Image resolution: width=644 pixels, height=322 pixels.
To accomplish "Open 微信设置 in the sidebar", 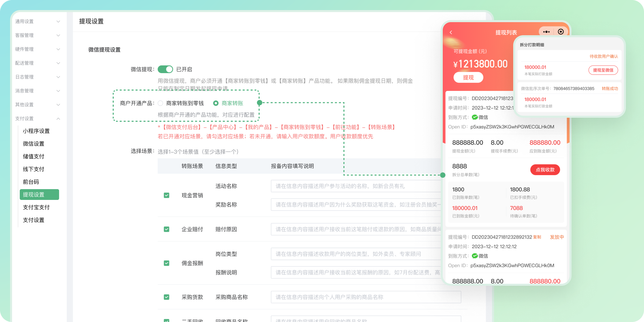I will coord(34,144).
